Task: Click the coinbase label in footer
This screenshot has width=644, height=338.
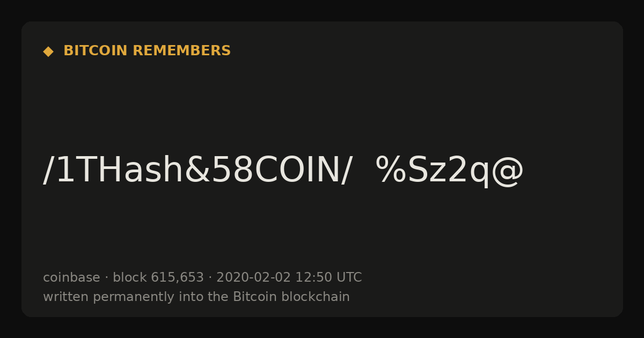Action: pyautogui.click(x=71, y=277)
